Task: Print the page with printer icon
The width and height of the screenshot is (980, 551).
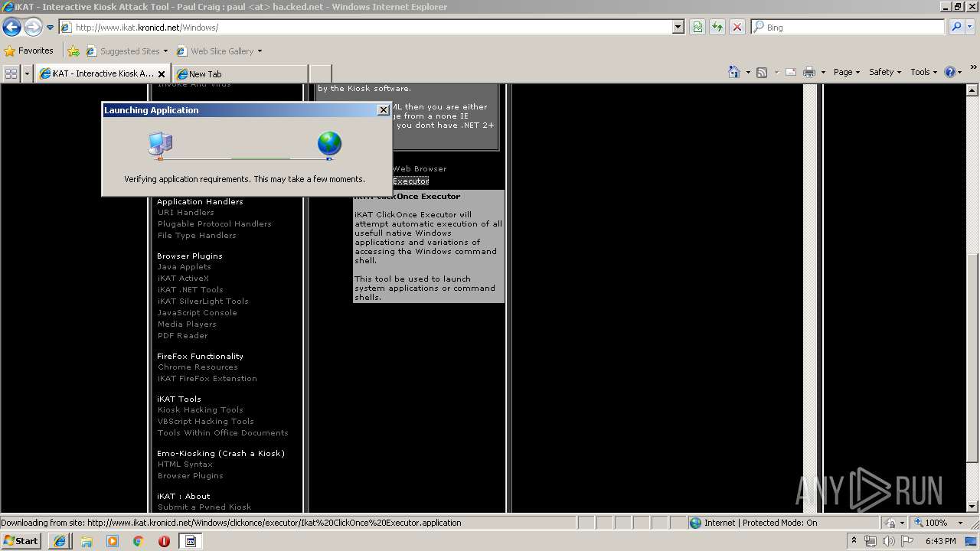Action: click(809, 72)
